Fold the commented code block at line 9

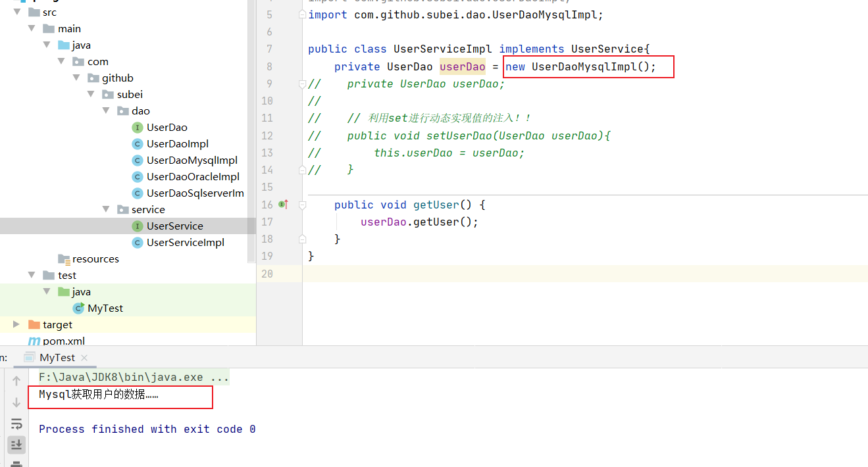tap(302, 84)
